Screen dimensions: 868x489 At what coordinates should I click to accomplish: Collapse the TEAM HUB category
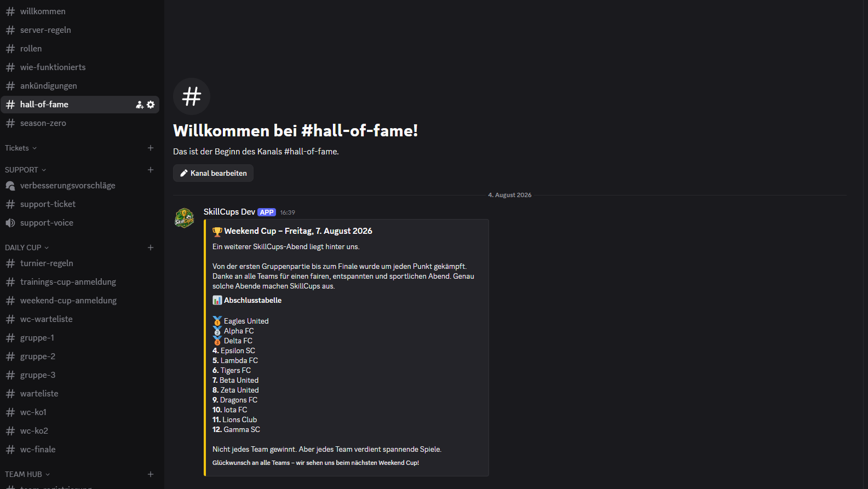[27, 474]
